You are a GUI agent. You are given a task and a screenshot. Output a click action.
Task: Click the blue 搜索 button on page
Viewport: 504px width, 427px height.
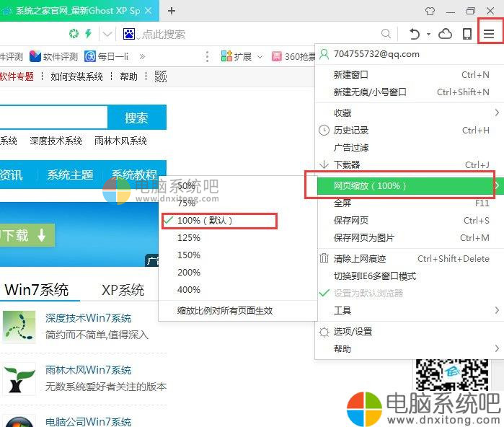137,118
